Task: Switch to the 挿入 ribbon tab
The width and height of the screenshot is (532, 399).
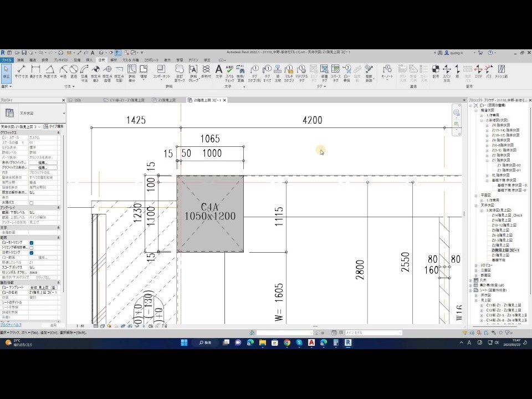Action: point(89,60)
